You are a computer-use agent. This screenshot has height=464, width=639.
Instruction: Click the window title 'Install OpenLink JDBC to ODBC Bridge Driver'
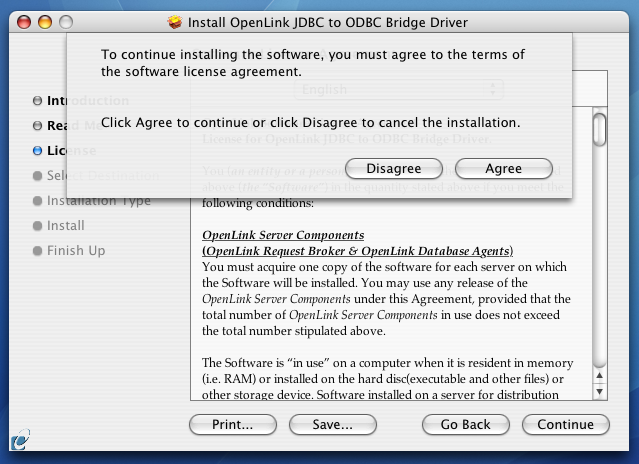[328, 22]
